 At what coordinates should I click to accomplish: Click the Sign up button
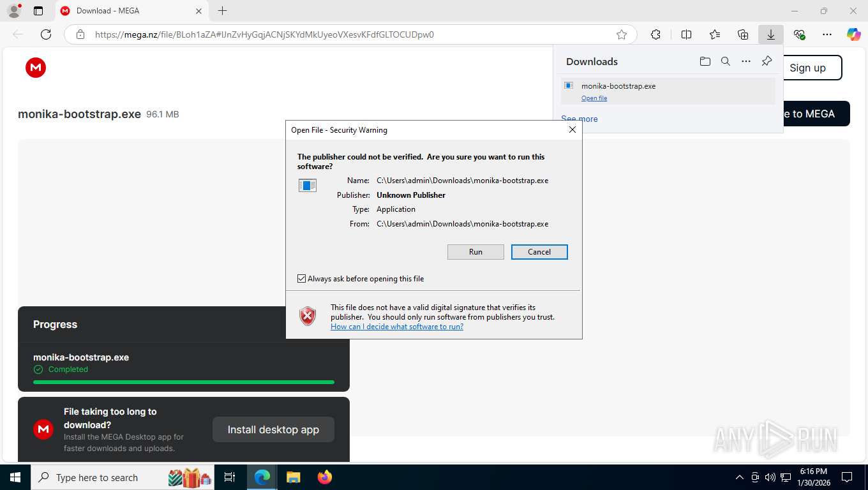pyautogui.click(x=808, y=68)
